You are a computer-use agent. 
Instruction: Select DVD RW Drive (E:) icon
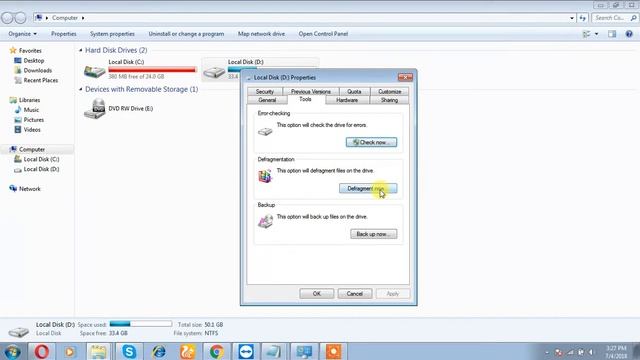pos(95,109)
